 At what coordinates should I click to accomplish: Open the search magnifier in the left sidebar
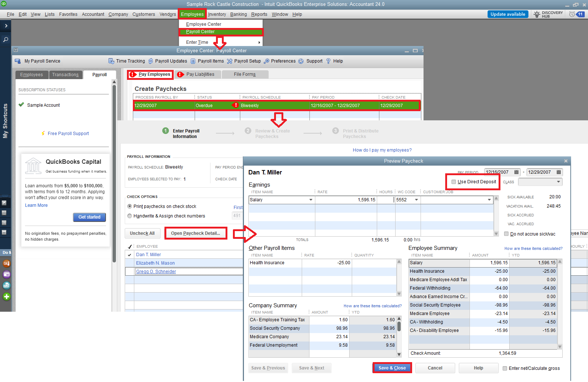click(x=6, y=39)
